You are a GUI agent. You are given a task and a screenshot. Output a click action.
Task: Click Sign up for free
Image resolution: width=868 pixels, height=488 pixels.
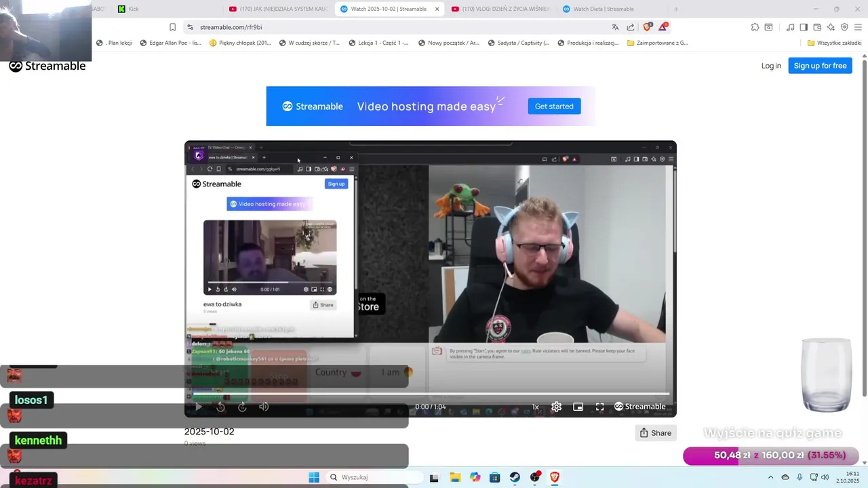820,66
